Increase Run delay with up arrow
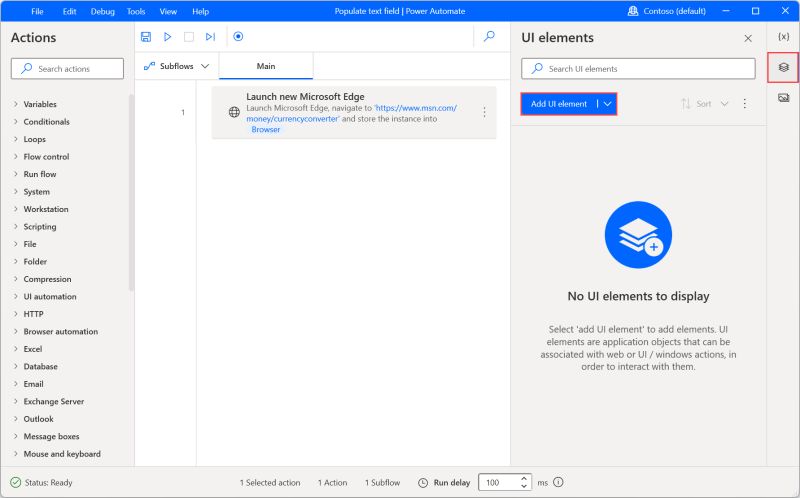 523,479
